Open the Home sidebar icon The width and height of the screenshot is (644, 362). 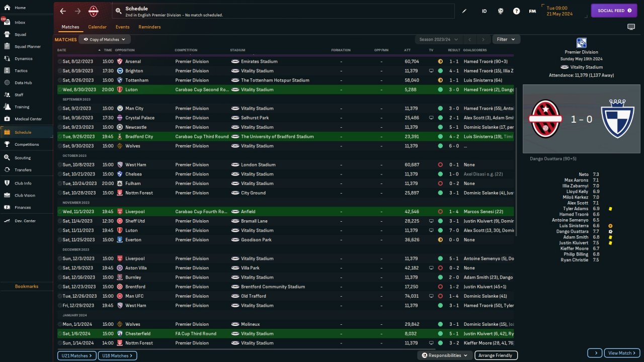pos(7,8)
